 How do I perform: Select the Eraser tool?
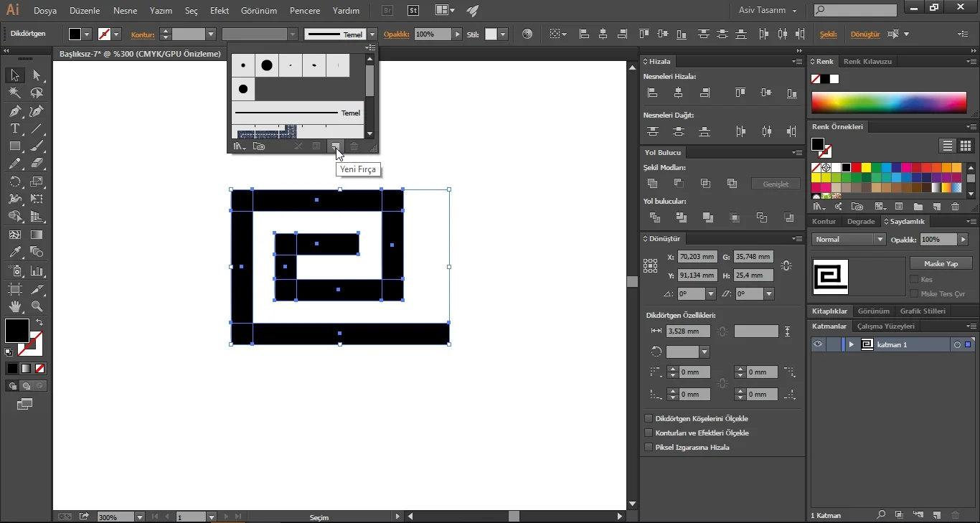[37, 164]
